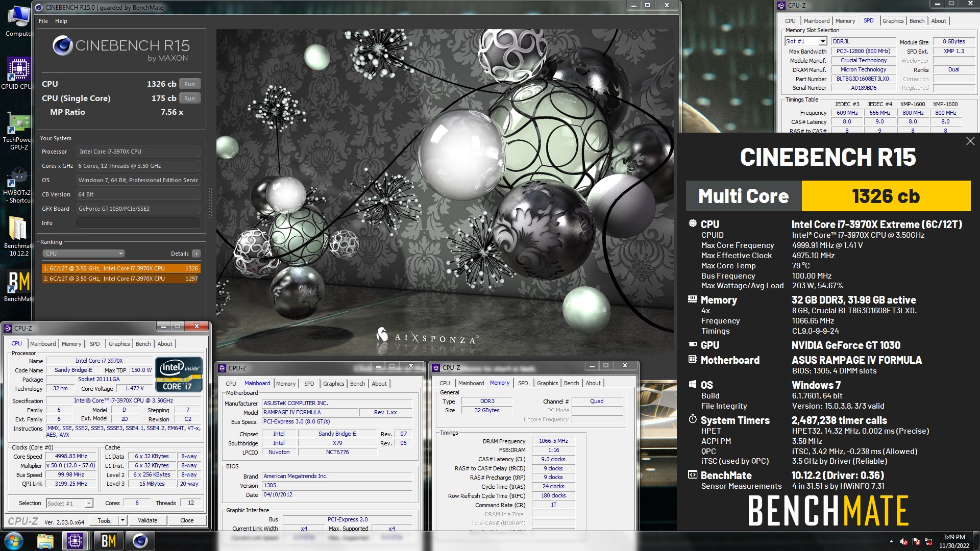This screenshot has height=551, width=980.
Task: Show hidden tray icons arrow
Action: pyautogui.click(x=891, y=541)
